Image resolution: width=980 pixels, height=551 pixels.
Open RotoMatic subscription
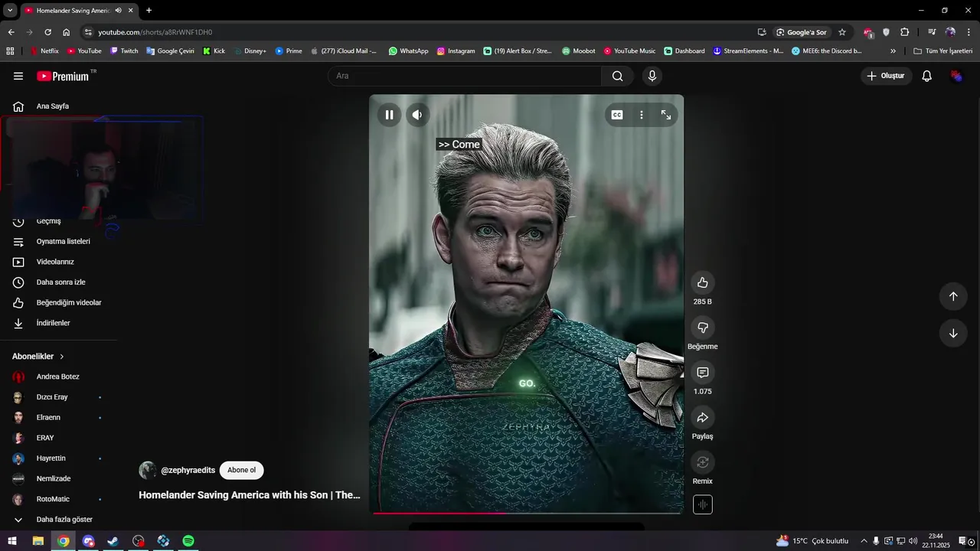(58, 499)
